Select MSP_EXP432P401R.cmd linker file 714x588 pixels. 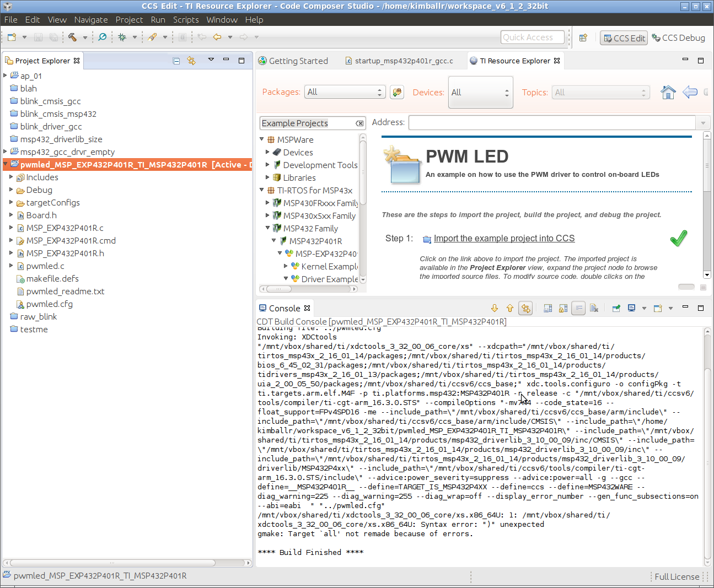(71, 240)
